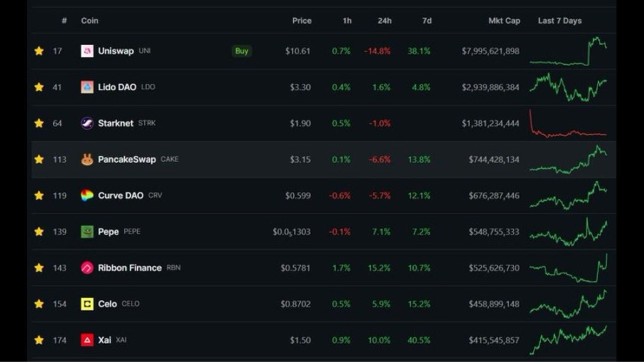Click the Lido DAO coin logo
Viewport: 644px width, 362px height.
pos(87,87)
